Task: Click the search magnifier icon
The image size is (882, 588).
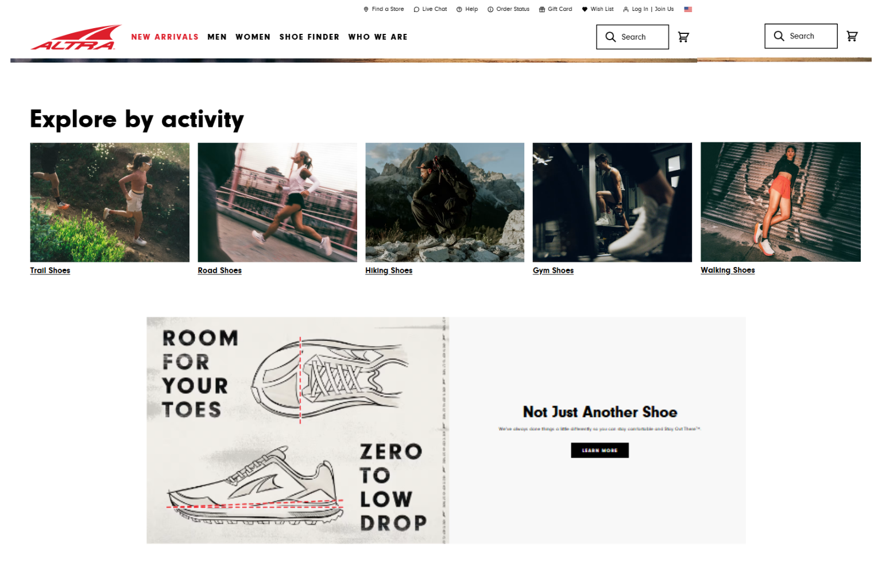Action: pyautogui.click(x=611, y=36)
